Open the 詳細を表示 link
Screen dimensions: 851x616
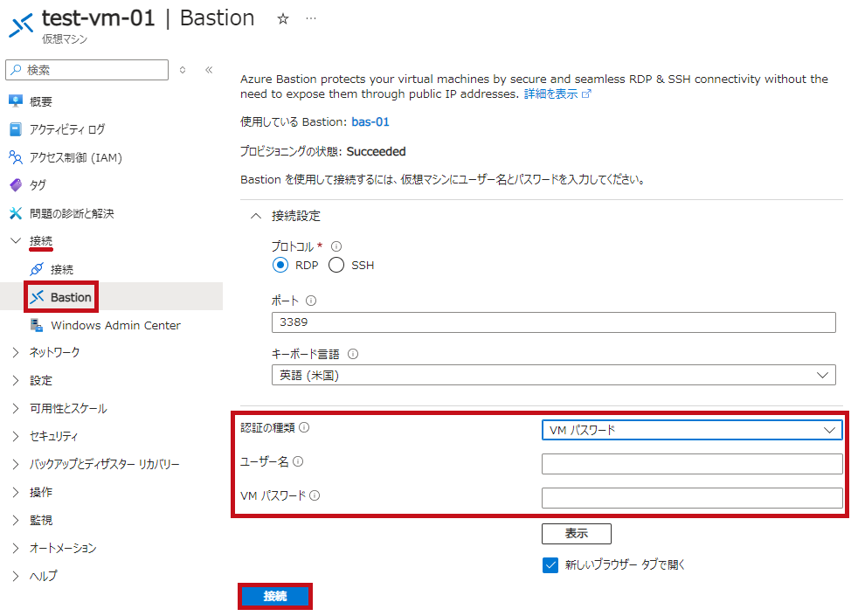click(550, 93)
